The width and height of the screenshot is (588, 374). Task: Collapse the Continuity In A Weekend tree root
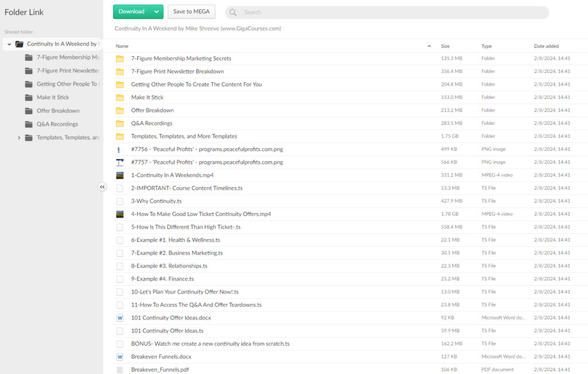point(9,44)
